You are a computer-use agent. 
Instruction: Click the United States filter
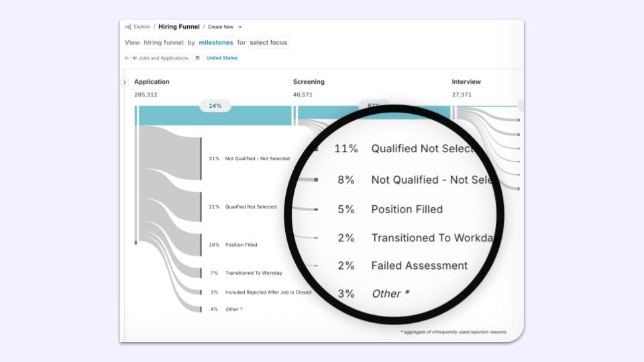(222, 58)
